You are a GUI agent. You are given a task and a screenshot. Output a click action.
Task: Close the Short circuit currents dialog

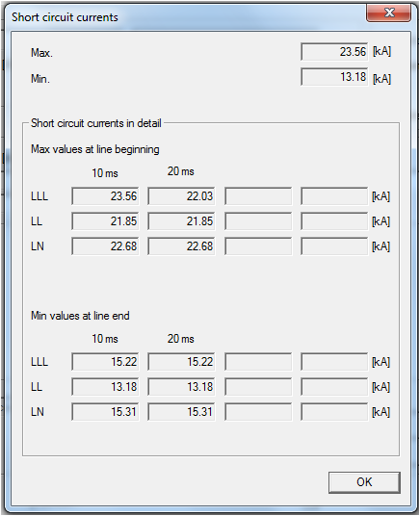click(x=389, y=13)
